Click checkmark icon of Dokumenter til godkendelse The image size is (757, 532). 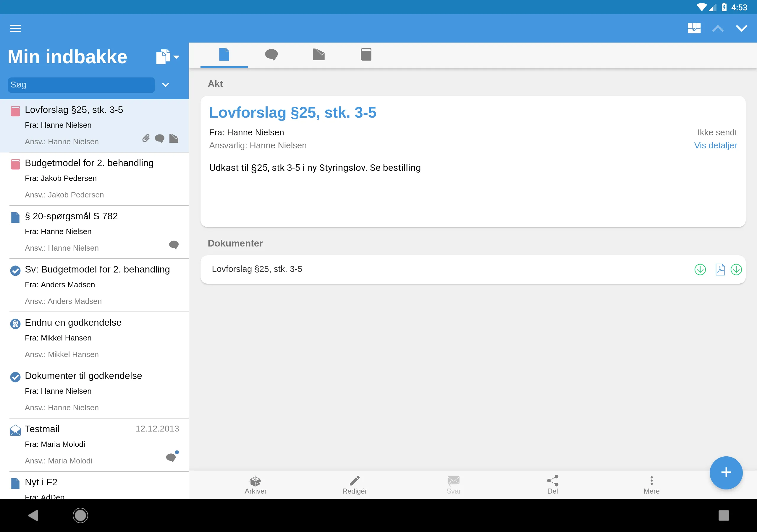coord(15,377)
